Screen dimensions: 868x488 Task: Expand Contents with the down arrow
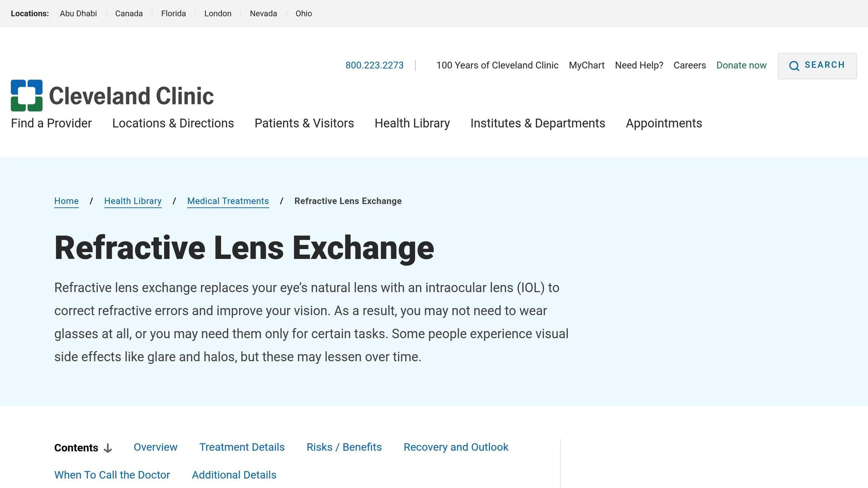click(x=108, y=448)
